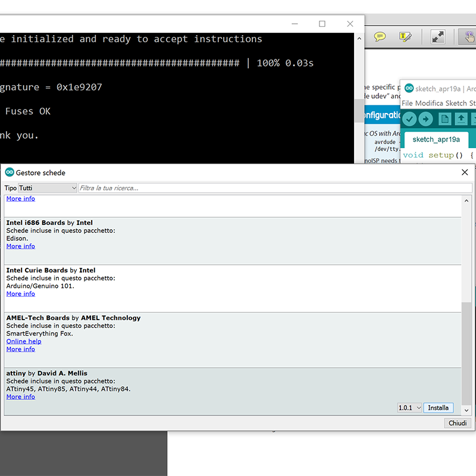Open More info link for Intel Curie Boards
This screenshot has height=476, width=476.
coord(21,294)
